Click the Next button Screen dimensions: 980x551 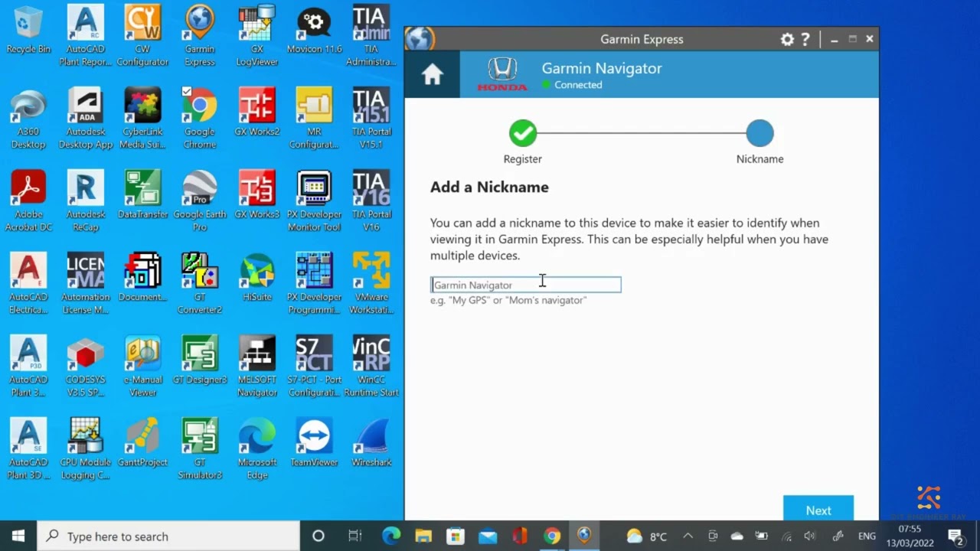click(x=818, y=510)
